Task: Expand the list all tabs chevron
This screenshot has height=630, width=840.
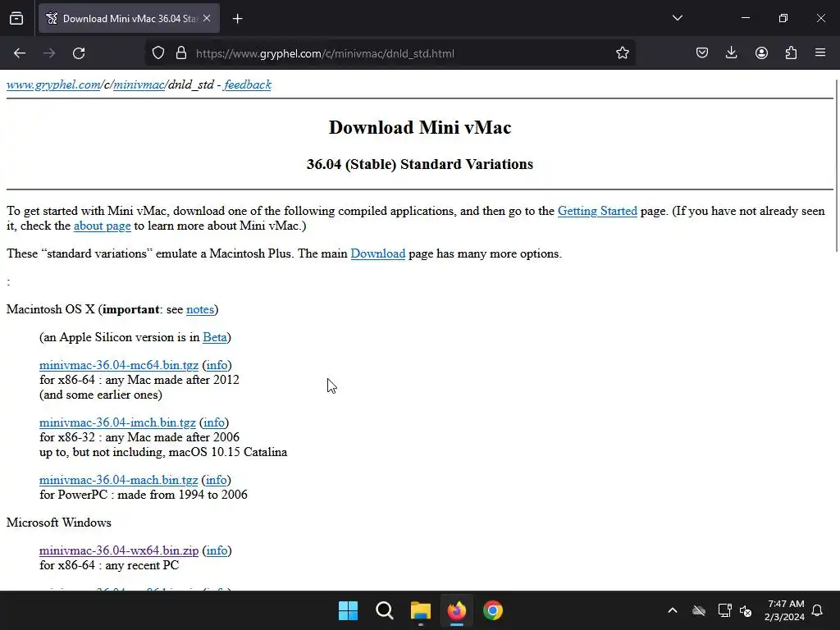Action: tap(677, 18)
